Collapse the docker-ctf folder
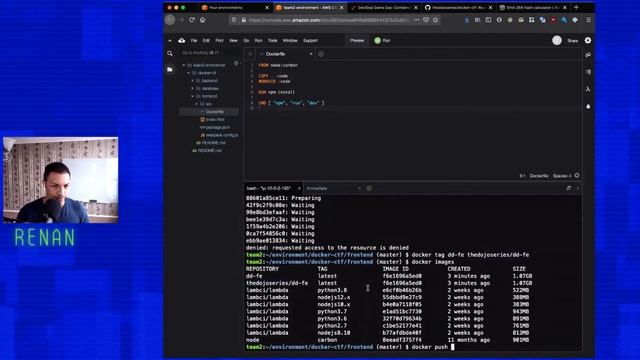640x360 pixels. click(x=189, y=73)
